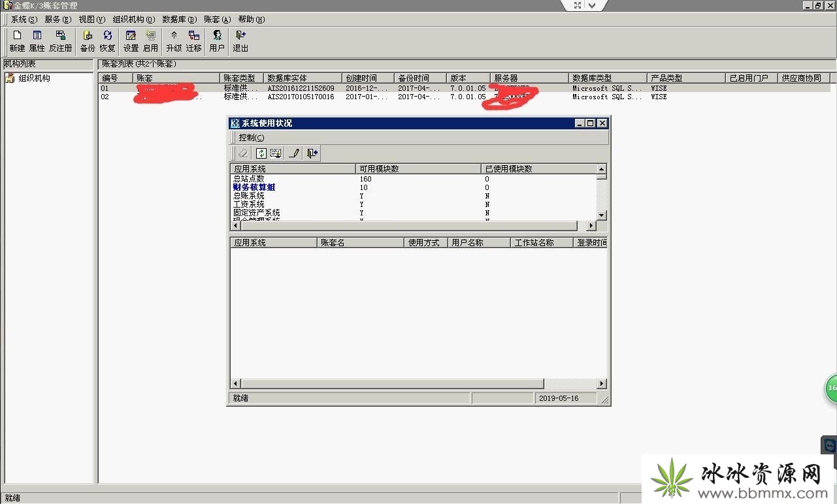Open 属性 (Properties) from the toolbar
The width and height of the screenshot is (837, 504).
(37, 41)
